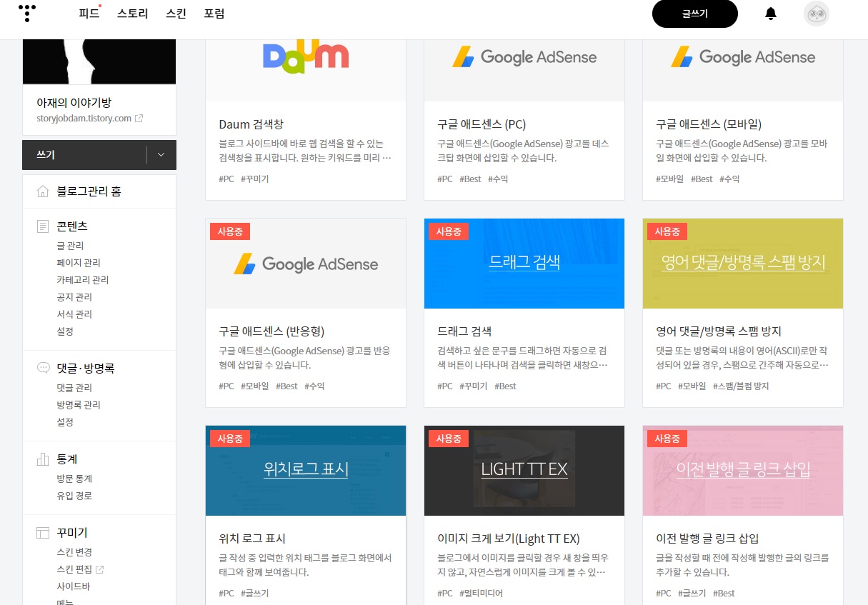868x605 pixels.
Task: Select the Daum 검색창 plugin title
Action: (251, 124)
